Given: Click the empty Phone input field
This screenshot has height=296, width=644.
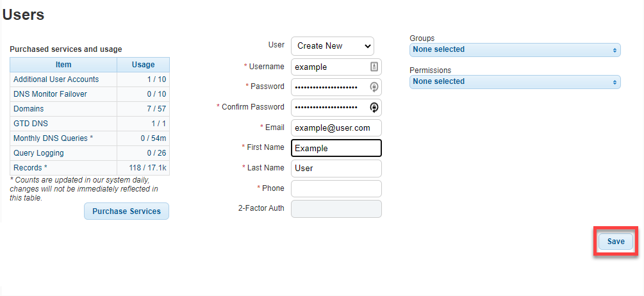Looking at the screenshot, I should [x=336, y=188].
